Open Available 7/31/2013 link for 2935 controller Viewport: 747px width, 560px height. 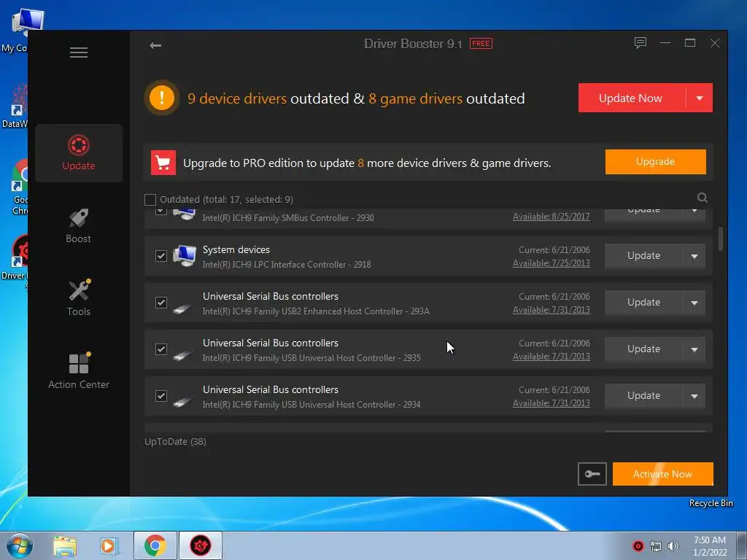[551, 357]
